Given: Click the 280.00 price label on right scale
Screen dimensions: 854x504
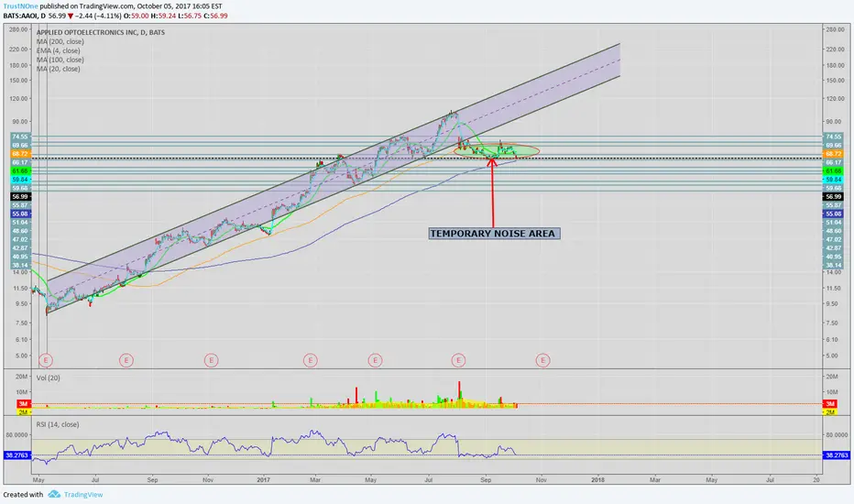Looking at the screenshot, I should 835,29.
